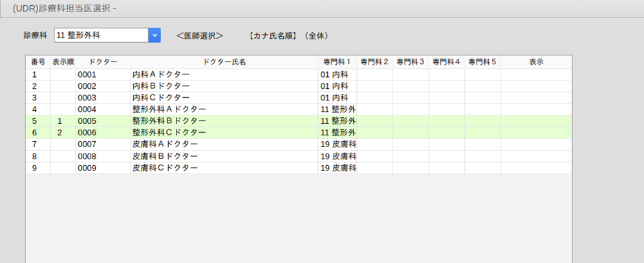
Task: Click highlighted row 整形外科Bドクター
Action: (299, 121)
